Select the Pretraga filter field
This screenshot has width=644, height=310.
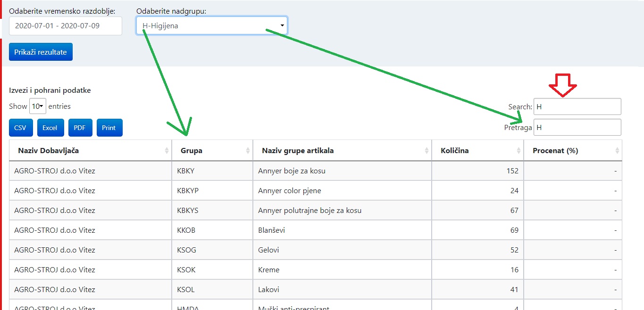[x=577, y=127]
